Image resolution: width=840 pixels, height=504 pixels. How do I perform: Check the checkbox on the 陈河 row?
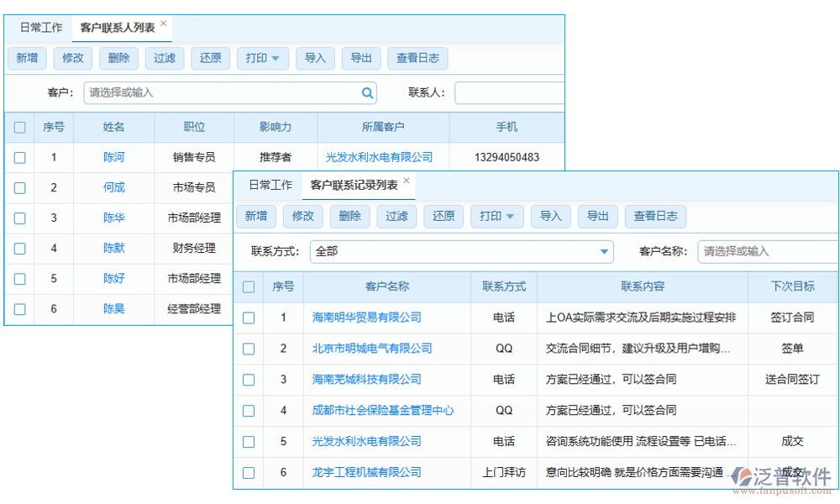coord(19,157)
